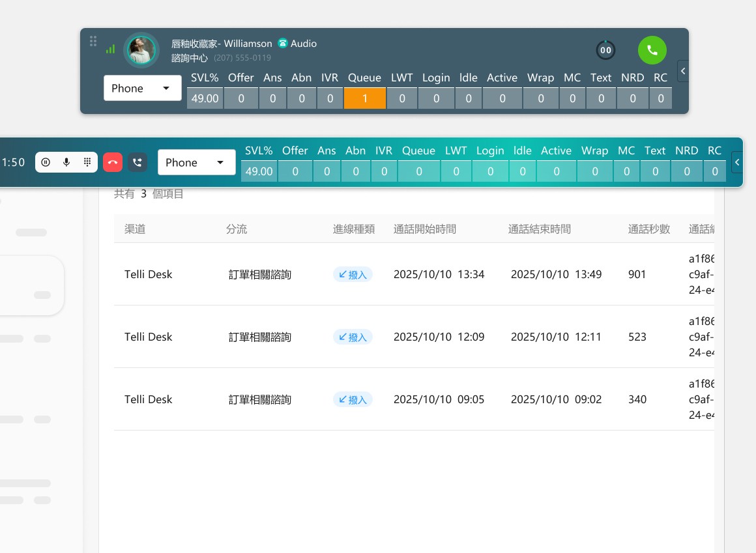Click the 00 timer ring indicator

[605, 50]
